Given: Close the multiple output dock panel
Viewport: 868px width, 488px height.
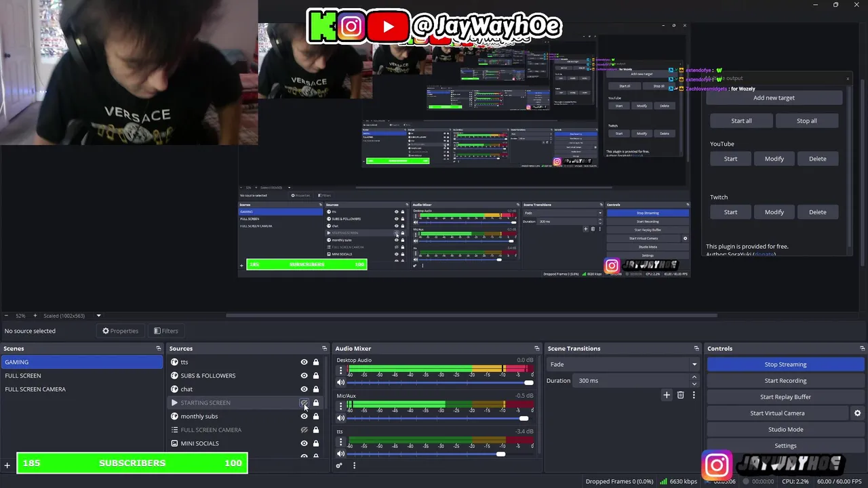Looking at the screenshot, I should [x=847, y=79].
